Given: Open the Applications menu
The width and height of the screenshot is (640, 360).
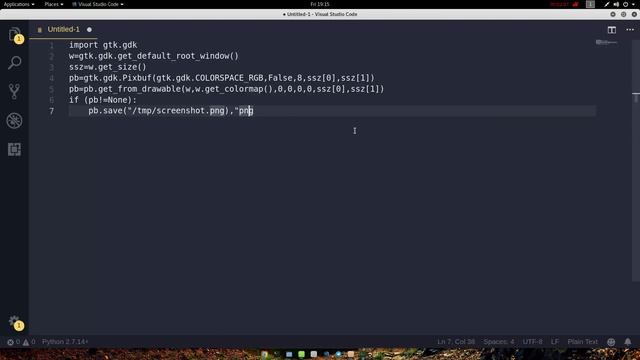Looking at the screenshot, I should 19,4.
